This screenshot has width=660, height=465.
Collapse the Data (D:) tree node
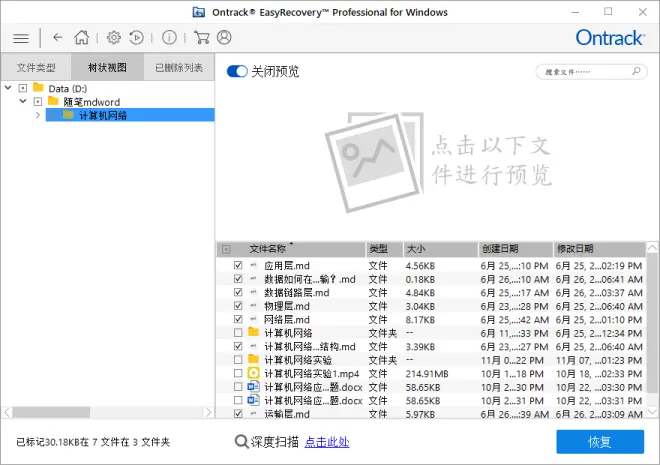pos(8,88)
